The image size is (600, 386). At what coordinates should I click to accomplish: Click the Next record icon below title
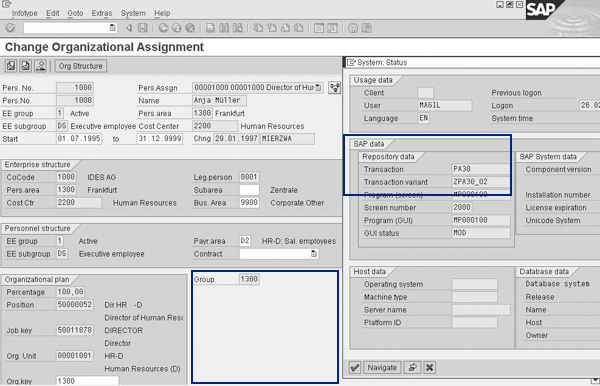point(25,66)
